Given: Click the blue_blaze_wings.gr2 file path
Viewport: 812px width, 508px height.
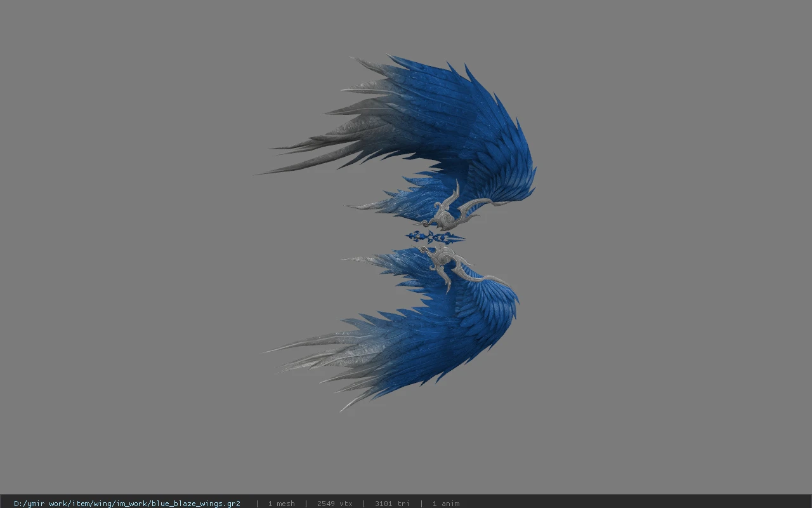Looking at the screenshot, I should tap(127, 504).
